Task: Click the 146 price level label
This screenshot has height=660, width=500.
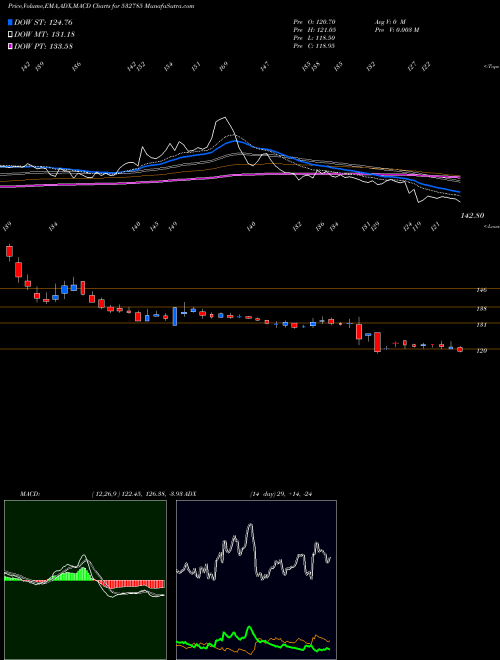Action: pos(481,290)
